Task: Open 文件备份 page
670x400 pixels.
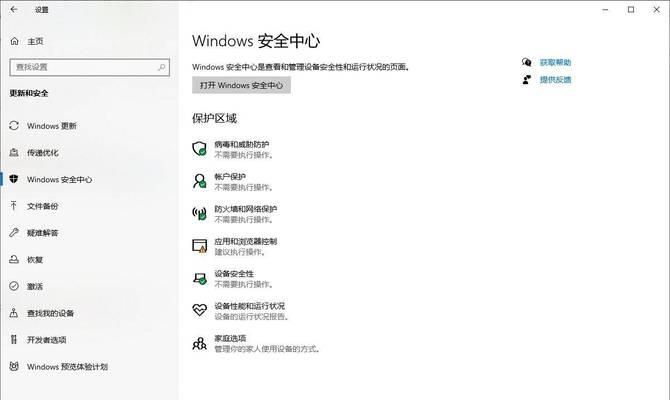Action: click(x=43, y=206)
